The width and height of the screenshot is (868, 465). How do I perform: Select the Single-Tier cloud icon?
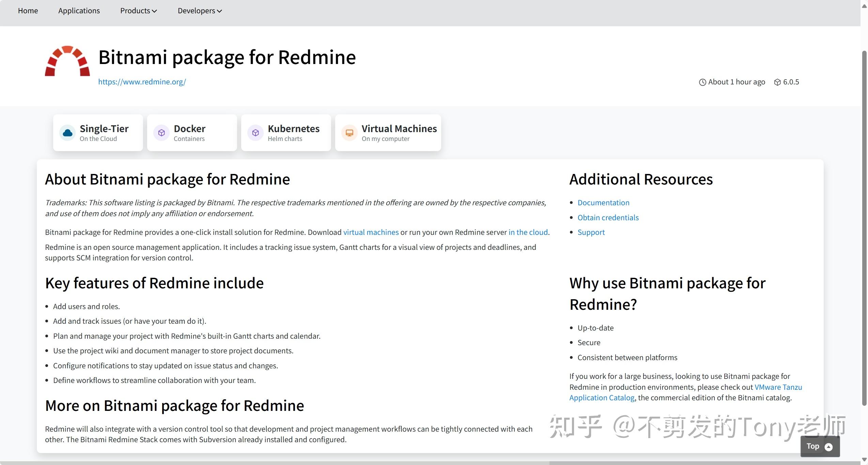point(67,132)
